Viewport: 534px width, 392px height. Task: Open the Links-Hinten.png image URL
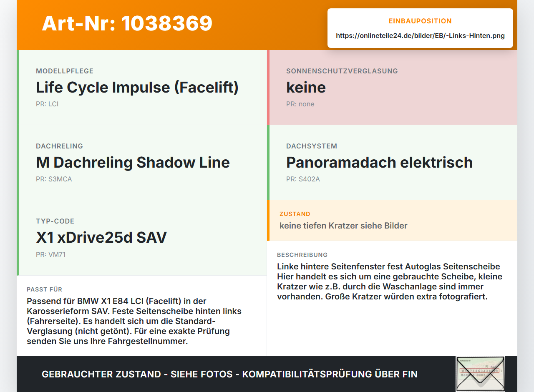click(x=420, y=36)
